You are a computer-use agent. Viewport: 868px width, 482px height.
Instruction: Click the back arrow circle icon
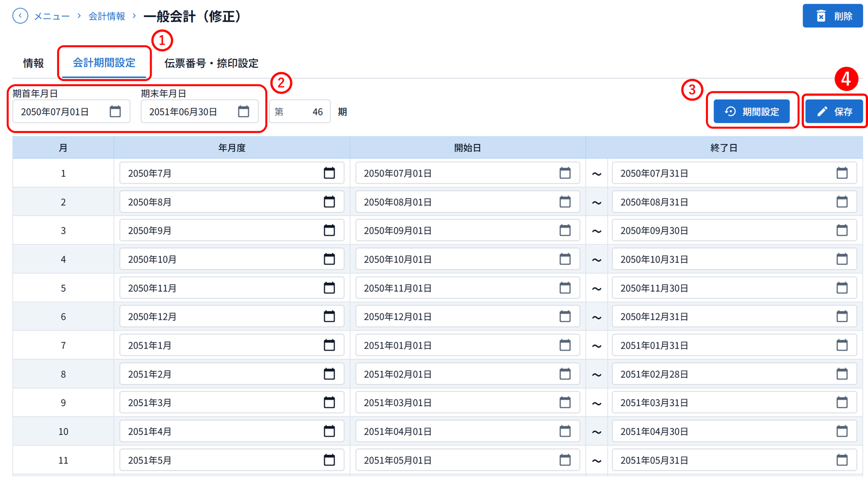click(20, 16)
